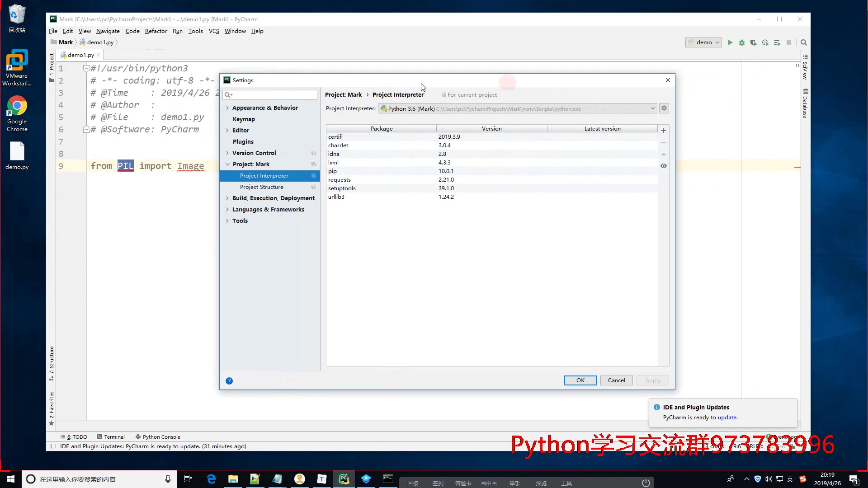Open the Terminal tool tab
Screen dimensions: 868x488
111,437
